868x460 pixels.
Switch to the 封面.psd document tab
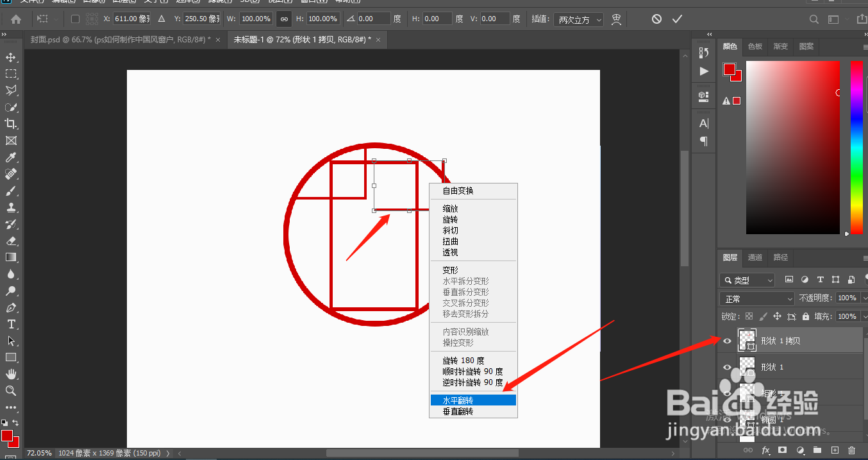point(126,40)
